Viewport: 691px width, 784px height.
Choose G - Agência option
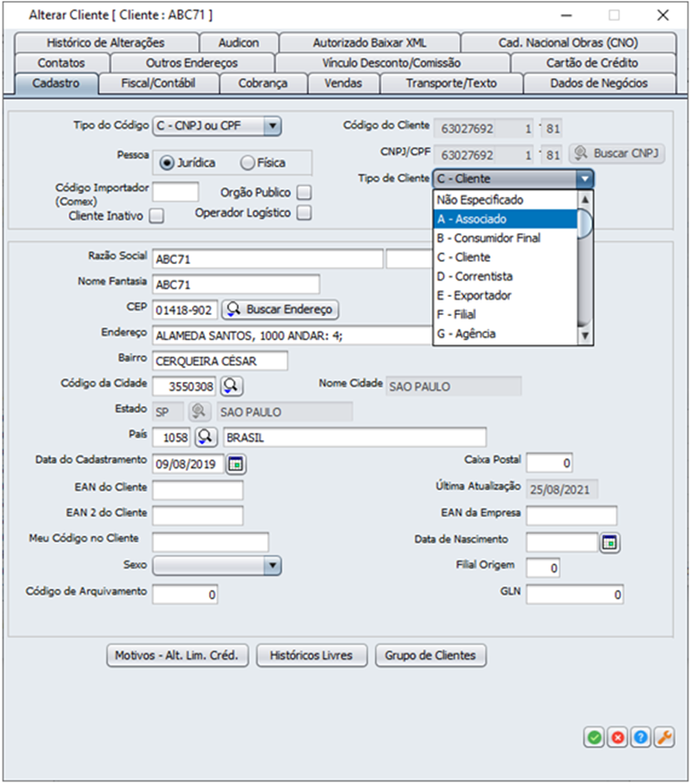click(x=505, y=333)
